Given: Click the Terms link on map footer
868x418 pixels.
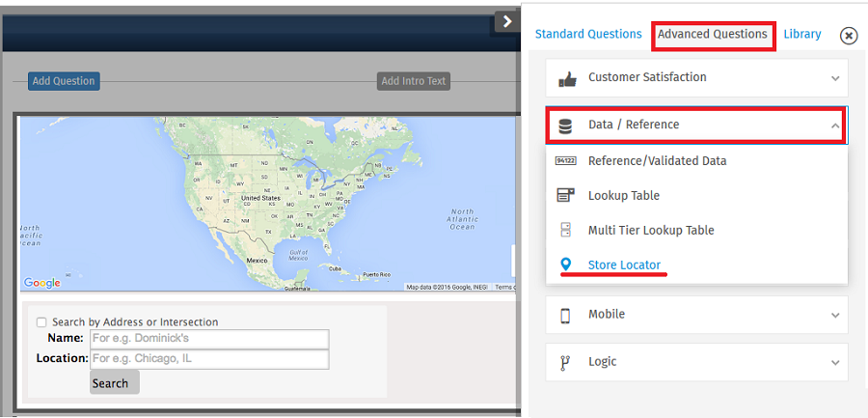Looking at the screenshot, I should pos(504,287).
